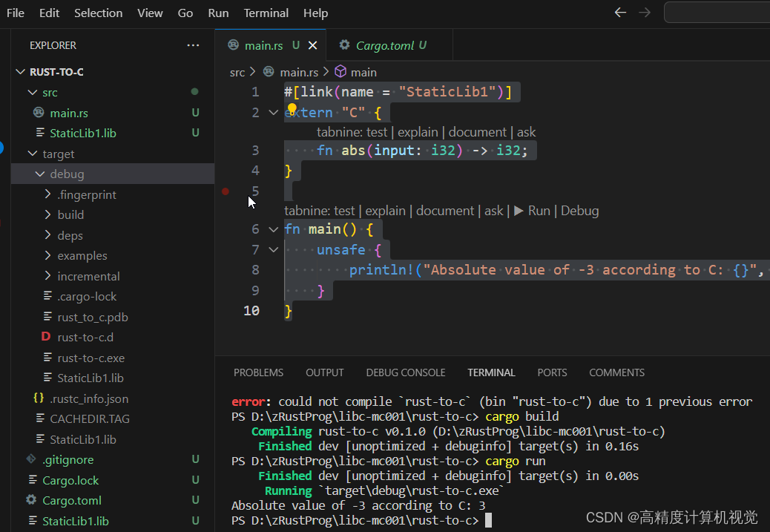Open the View menu
This screenshot has width=770, height=532.
tap(150, 13)
